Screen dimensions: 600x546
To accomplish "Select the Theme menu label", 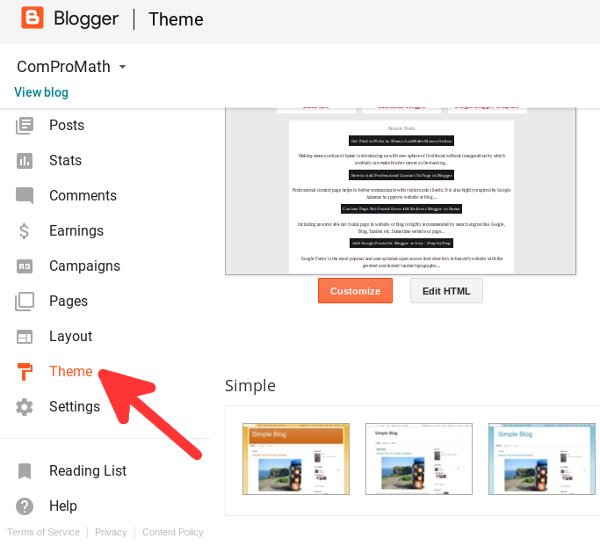I will 71,372.
